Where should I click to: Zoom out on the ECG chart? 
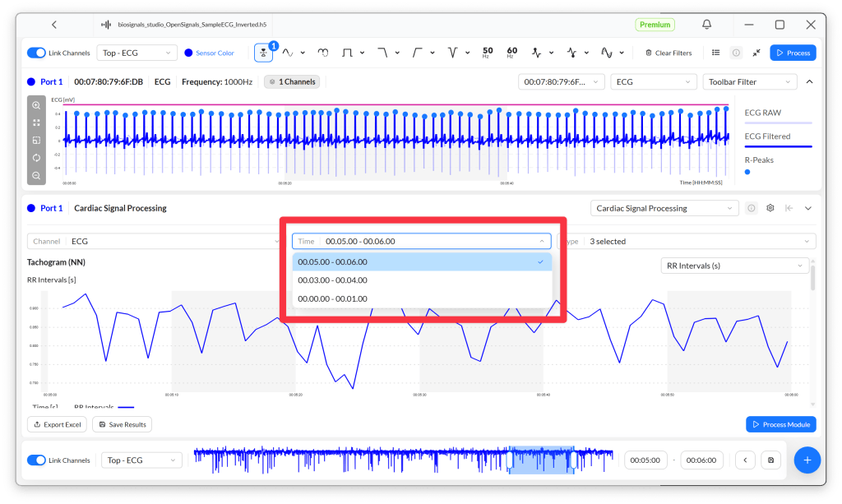36,175
